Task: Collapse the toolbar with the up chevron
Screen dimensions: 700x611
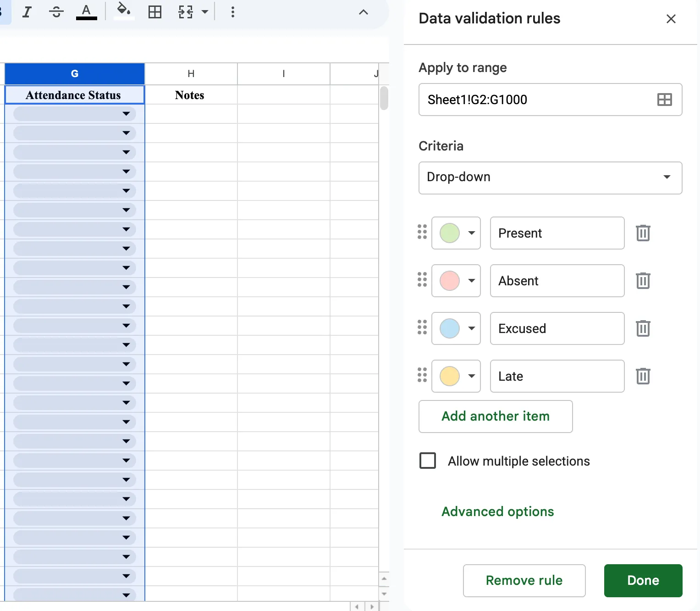Action: coord(364,12)
